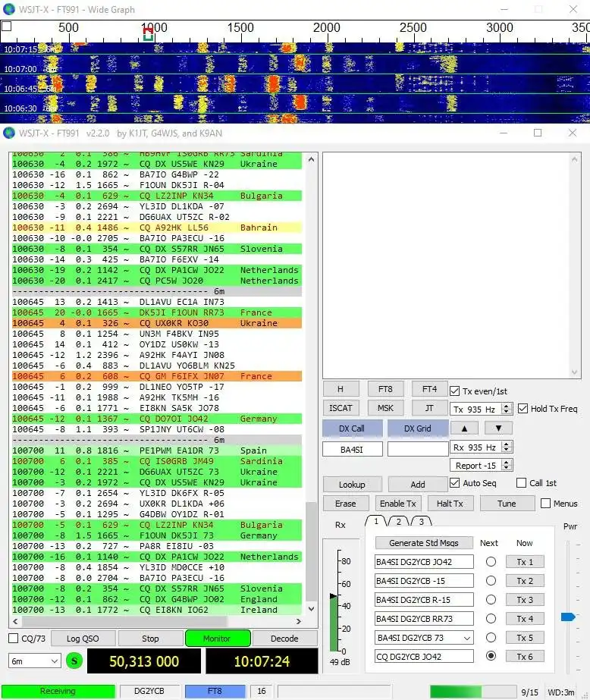Open the 6m band dropdown
The image size is (590, 700).
(x=34, y=661)
